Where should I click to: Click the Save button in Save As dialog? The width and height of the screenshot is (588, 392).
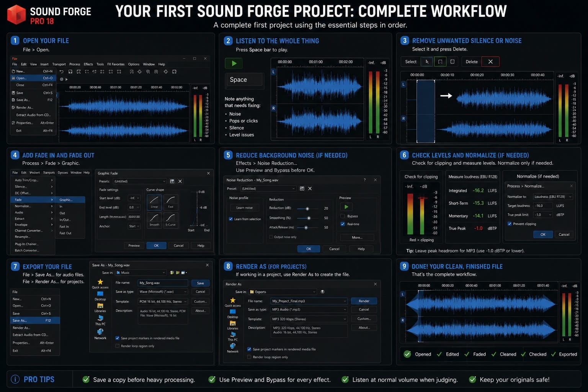(x=201, y=283)
